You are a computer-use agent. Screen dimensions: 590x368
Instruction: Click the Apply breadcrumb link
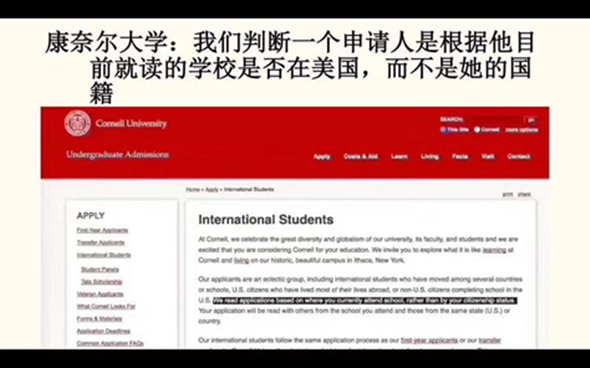click(211, 190)
